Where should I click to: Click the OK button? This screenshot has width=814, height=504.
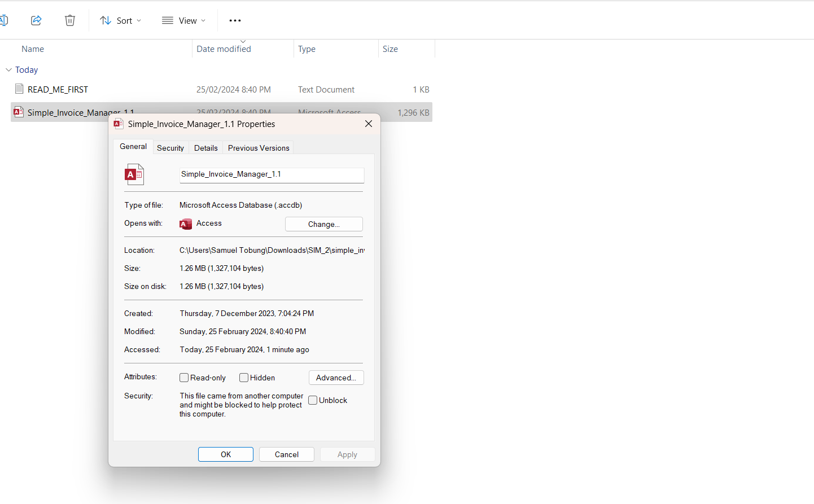[226, 454]
